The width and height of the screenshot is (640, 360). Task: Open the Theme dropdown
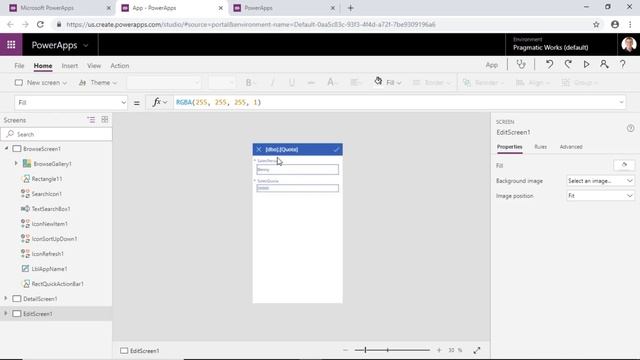click(98, 82)
